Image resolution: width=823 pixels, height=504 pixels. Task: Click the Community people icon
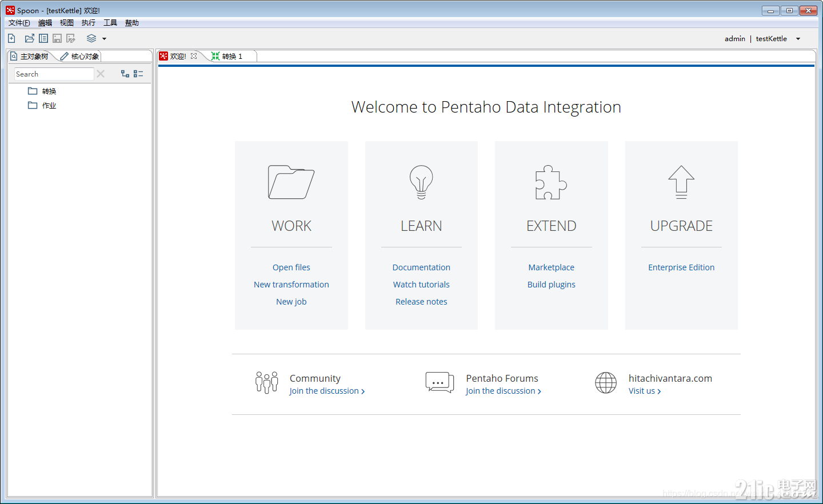point(267,382)
